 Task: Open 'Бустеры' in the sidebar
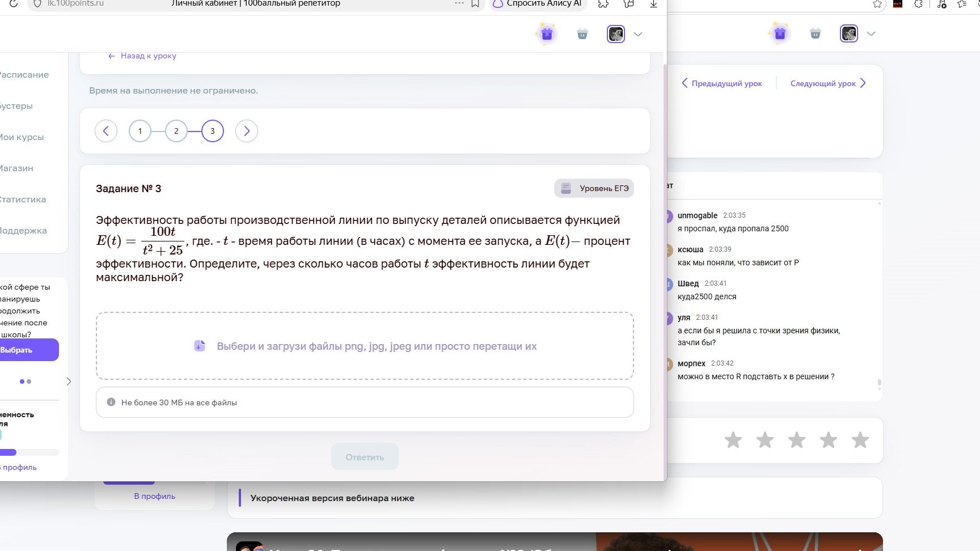coord(16,106)
